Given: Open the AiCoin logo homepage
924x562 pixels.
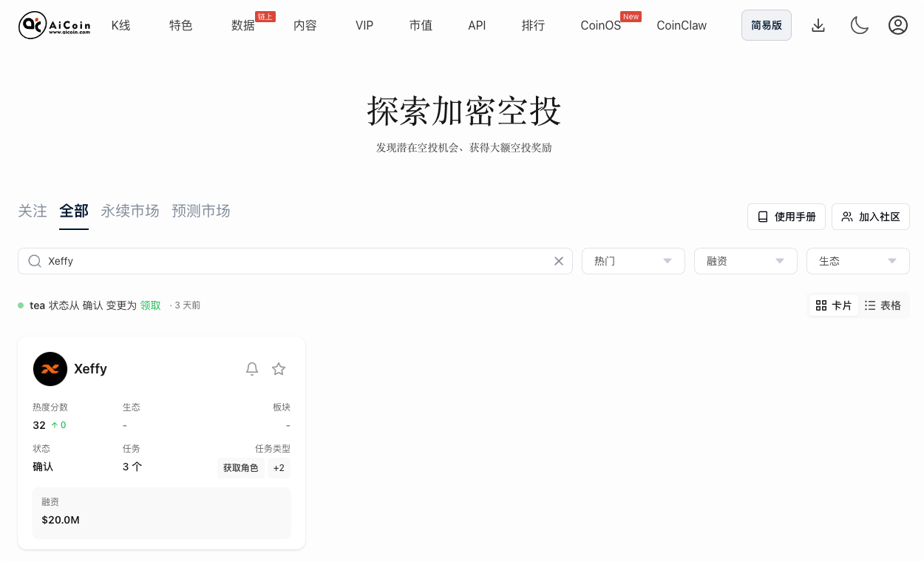Looking at the screenshot, I should (x=55, y=25).
